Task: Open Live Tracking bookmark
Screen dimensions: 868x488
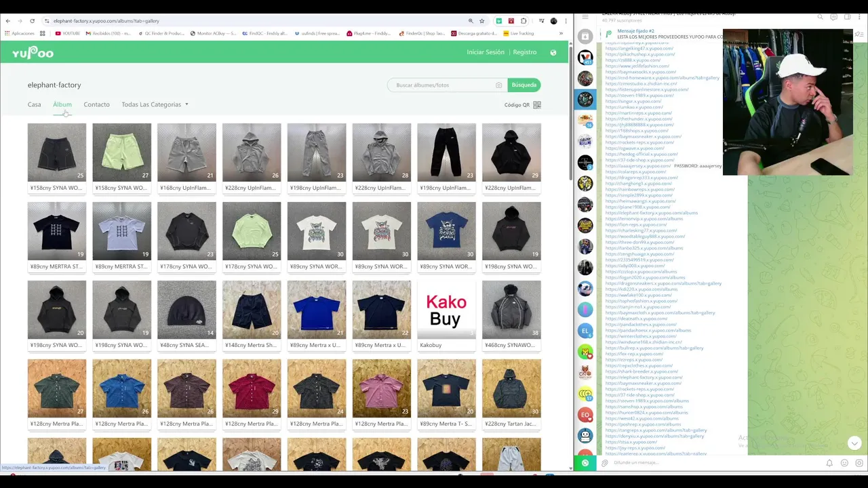Action: pos(519,33)
